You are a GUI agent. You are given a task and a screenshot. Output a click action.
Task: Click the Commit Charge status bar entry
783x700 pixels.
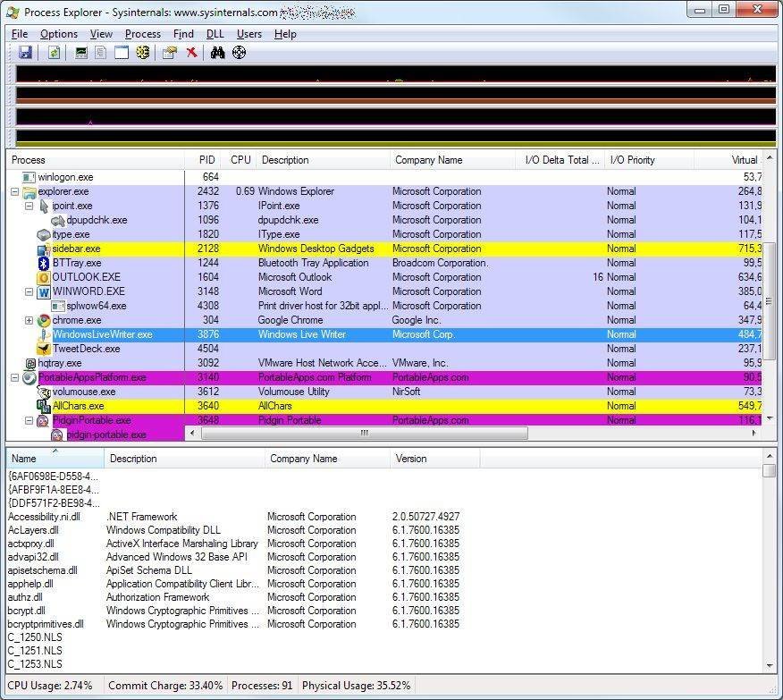pos(165,686)
